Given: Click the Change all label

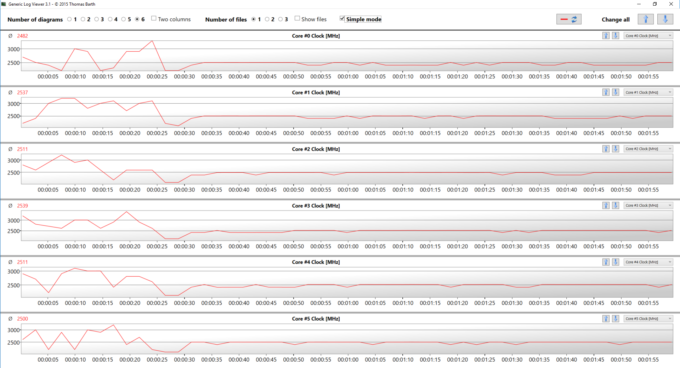Looking at the screenshot, I should (615, 20).
